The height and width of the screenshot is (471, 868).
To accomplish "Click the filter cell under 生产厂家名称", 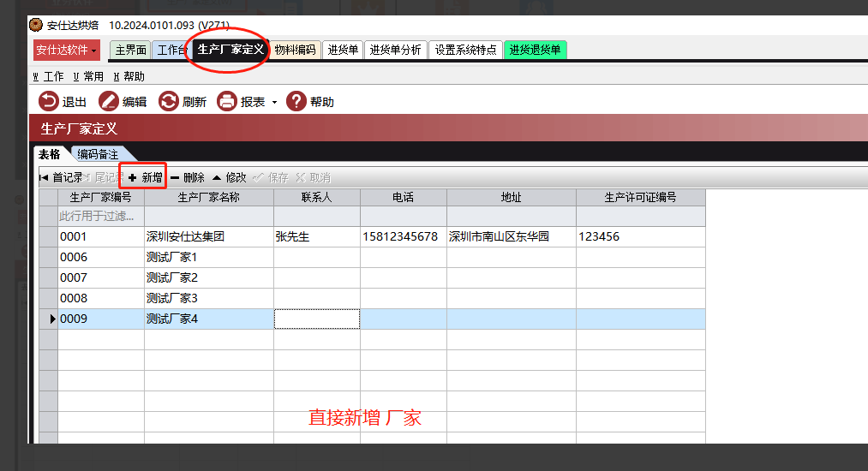I will [209, 217].
